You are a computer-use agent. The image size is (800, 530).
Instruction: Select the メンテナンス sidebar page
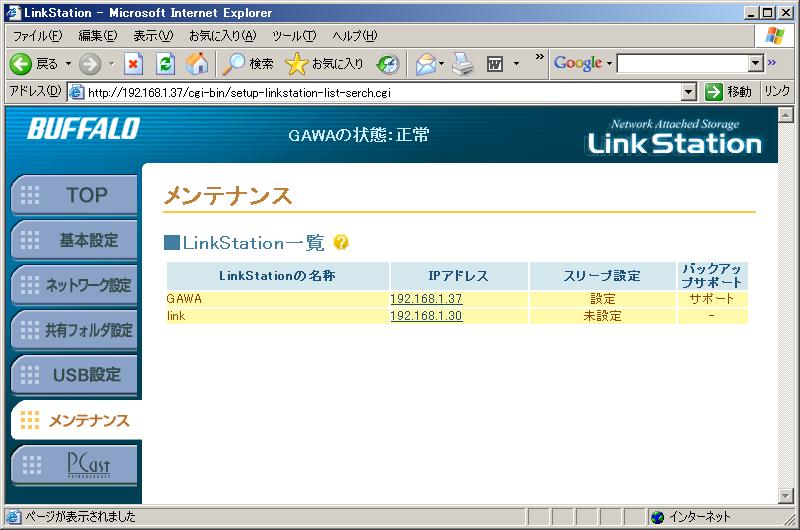click(76, 420)
